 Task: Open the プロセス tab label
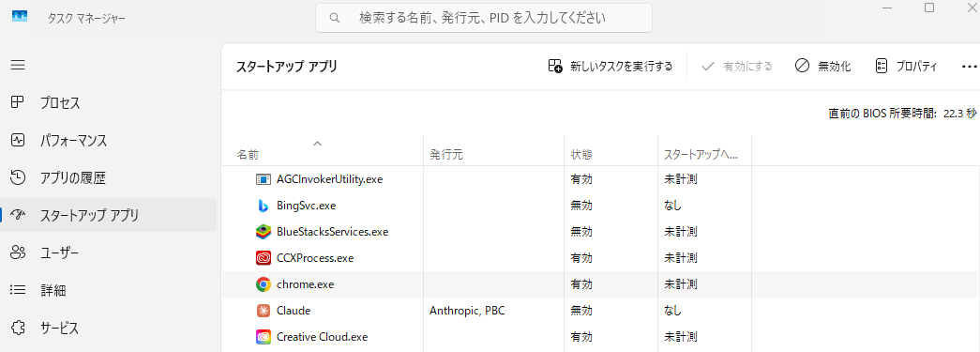[x=60, y=103]
